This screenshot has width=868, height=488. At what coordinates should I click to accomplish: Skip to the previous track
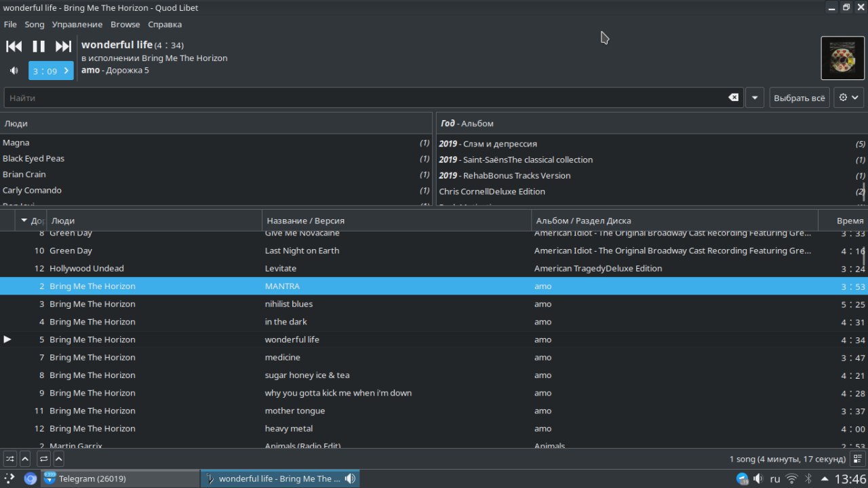pyautogui.click(x=14, y=46)
